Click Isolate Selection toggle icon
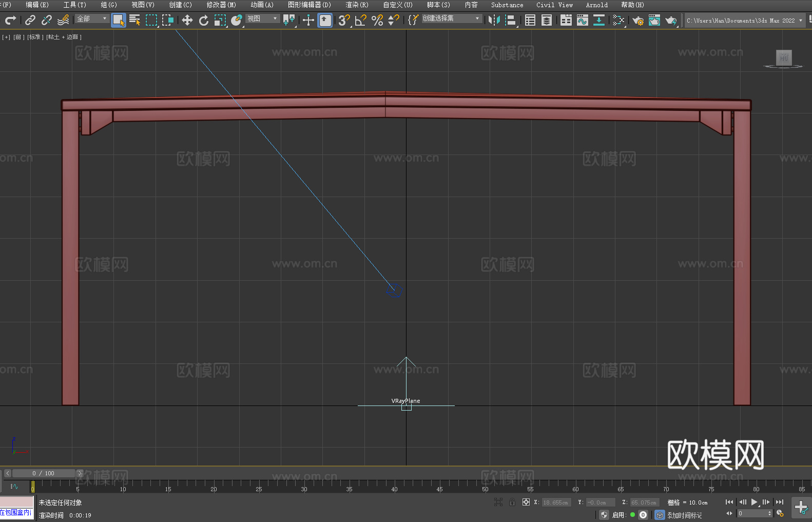Screen dimensions: 812x522 (x=498, y=502)
